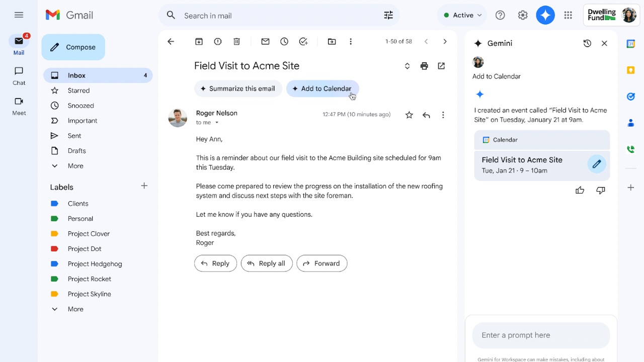This screenshot has height=362, width=644.
Task: Toggle the Gemini side panel button
Action: [x=545, y=16]
